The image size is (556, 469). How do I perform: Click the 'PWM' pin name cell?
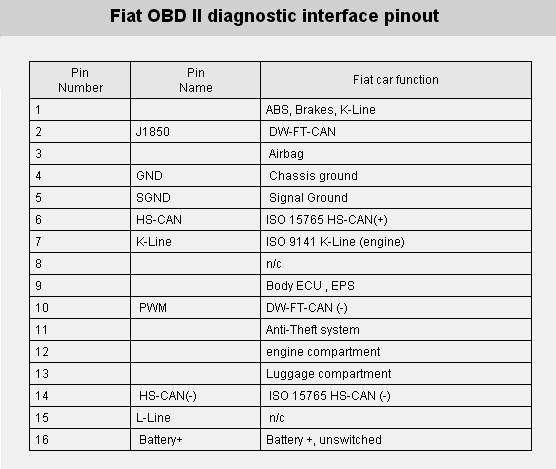[x=195, y=308]
